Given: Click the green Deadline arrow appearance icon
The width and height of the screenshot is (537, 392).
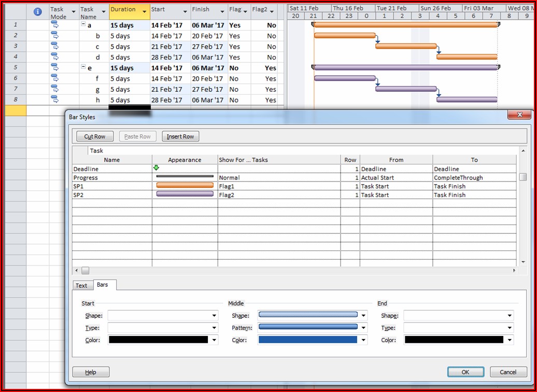Looking at the screenshot, I should click(156, 169).
